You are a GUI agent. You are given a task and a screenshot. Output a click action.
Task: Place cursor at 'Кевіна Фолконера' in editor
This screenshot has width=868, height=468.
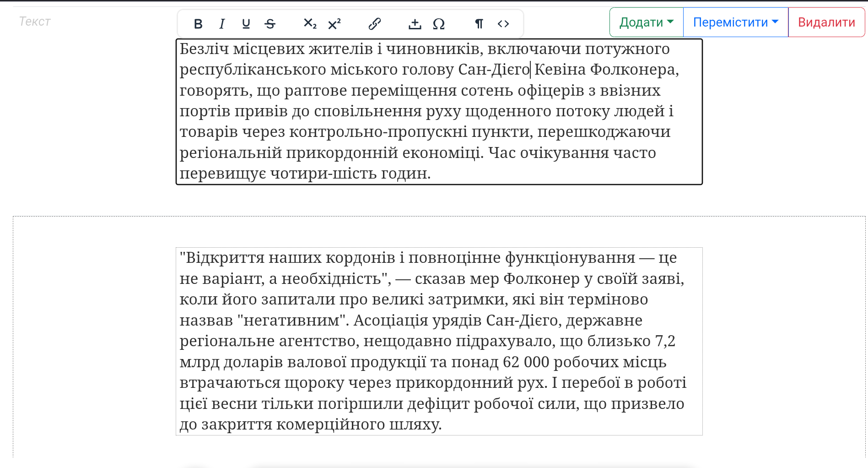606,70
